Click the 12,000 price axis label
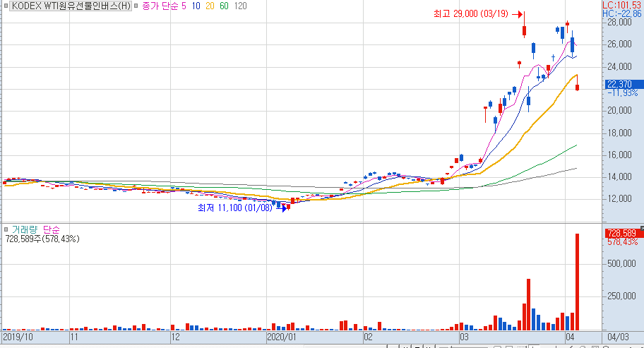Image resolution: width=644 pixels, height=348 pixels. pyautogui.click(x=619, y=199)
